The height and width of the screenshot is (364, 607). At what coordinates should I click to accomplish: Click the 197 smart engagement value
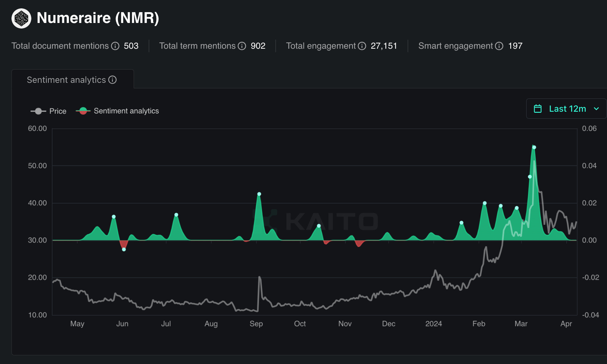click(515, 46)
